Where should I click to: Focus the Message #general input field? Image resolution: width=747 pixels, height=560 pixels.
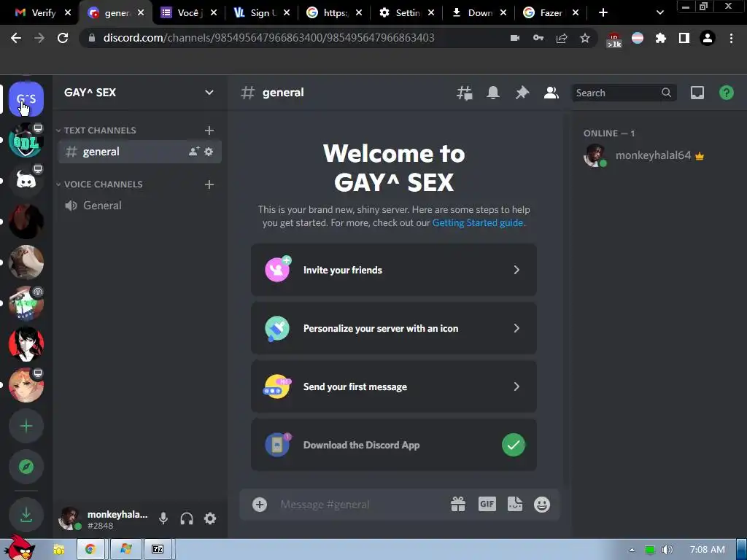[360, 505]
